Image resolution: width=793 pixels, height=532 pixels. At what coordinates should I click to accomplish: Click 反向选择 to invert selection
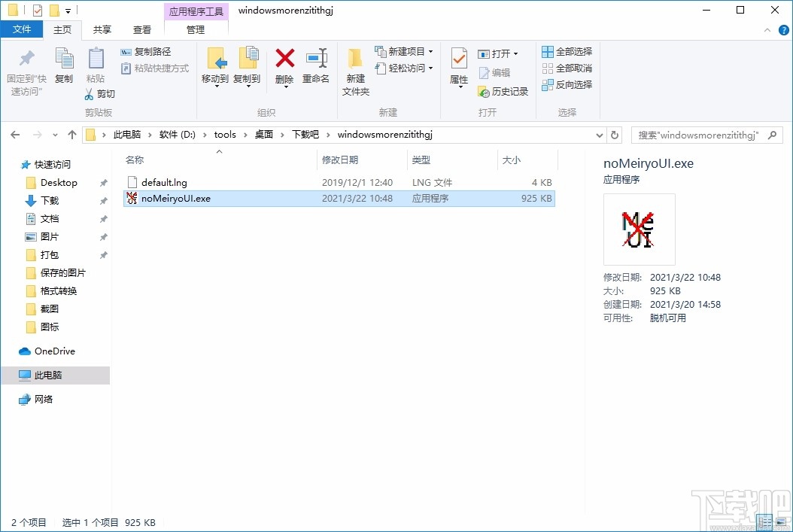[567, 84]
